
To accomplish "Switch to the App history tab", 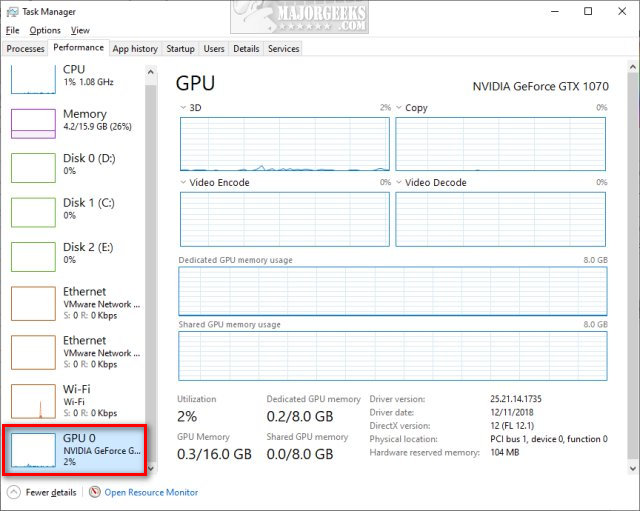I will tap(135, 48).
